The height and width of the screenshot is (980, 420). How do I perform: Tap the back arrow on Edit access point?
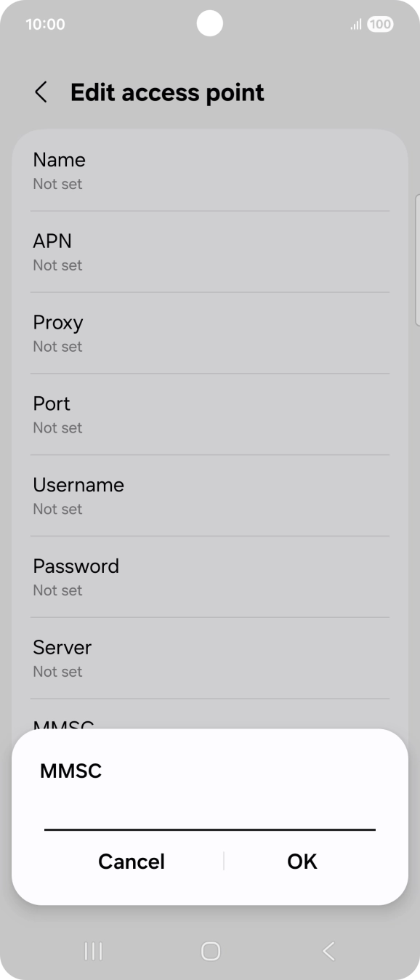(41, 92)
